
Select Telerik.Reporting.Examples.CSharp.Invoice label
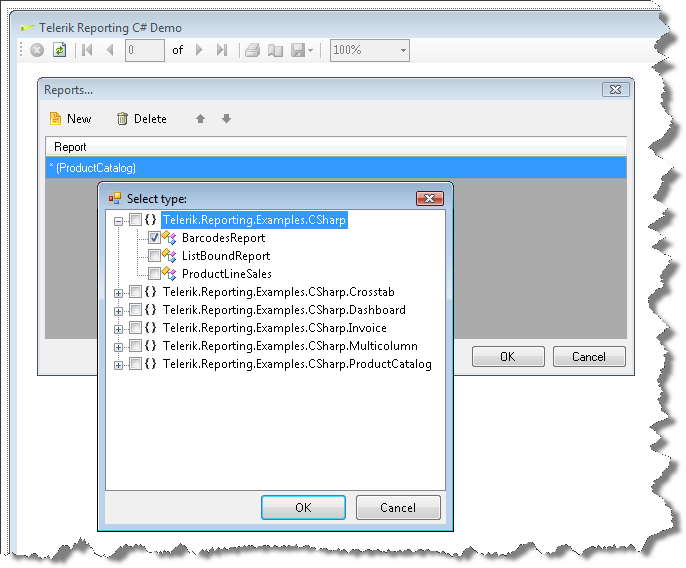pos(275,328)
